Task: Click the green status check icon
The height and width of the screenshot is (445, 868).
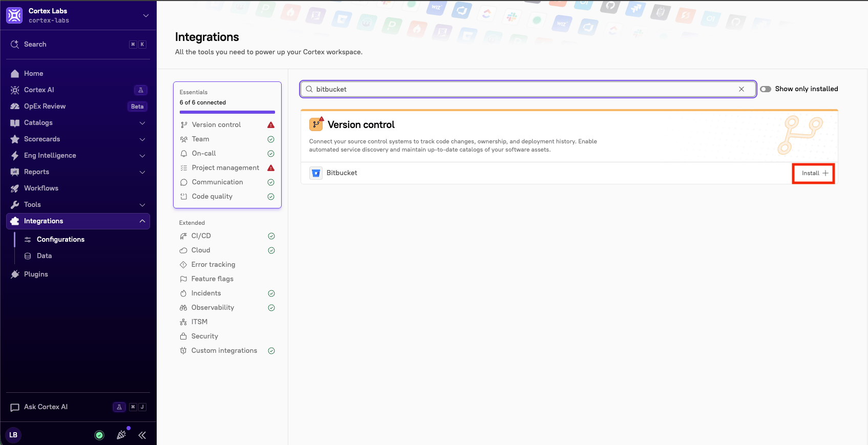Action: point(99,435)
